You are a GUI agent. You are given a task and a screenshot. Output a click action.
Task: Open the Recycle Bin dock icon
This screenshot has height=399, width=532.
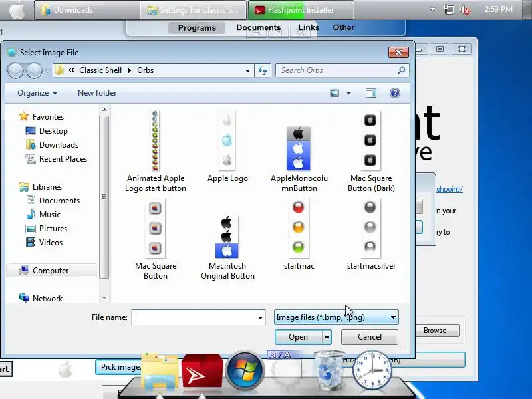coord(328,371)
